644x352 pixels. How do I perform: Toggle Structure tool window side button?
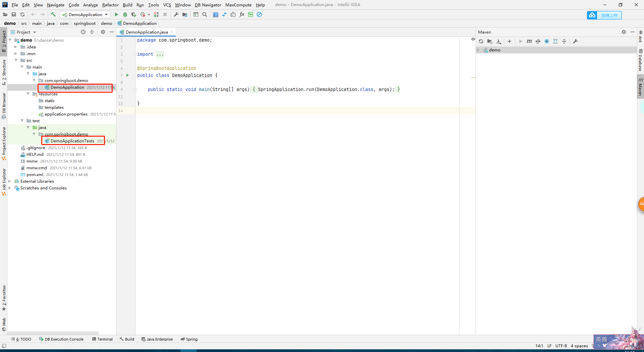point(4,72)
